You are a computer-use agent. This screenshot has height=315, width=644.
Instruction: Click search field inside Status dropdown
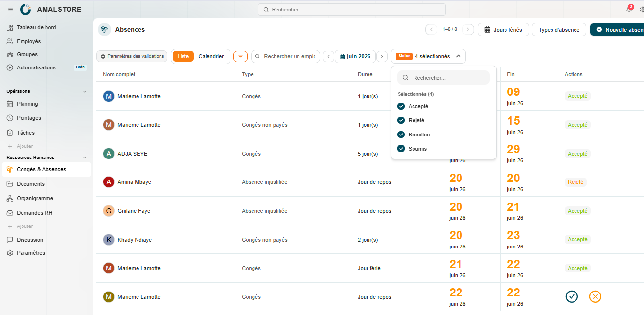pos(443,78)
